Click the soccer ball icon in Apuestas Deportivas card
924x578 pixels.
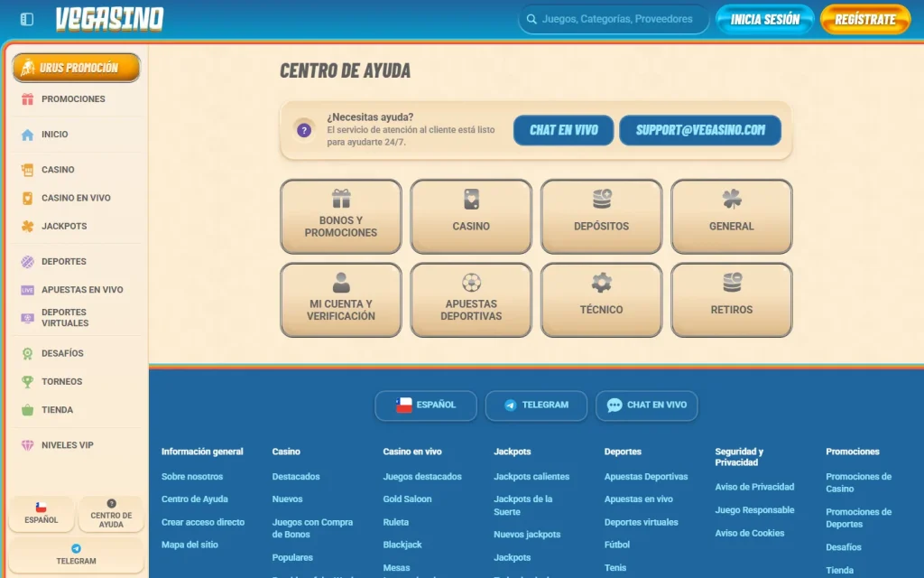point(471,283)
